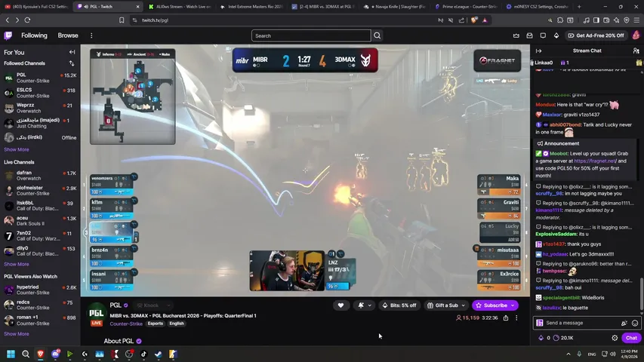Open the notification bell dropdown
644x362 pixels.
365,305
